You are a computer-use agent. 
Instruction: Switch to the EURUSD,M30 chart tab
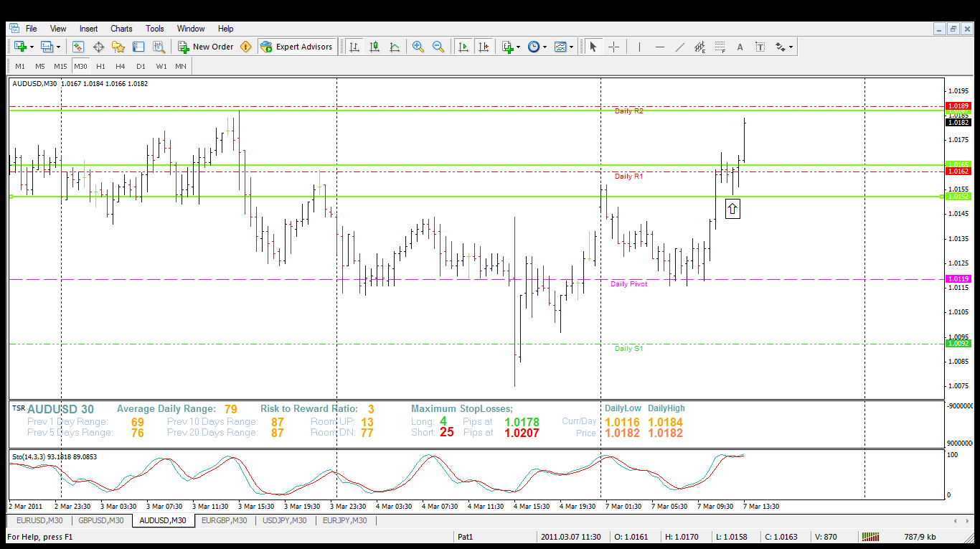point(39,520)
